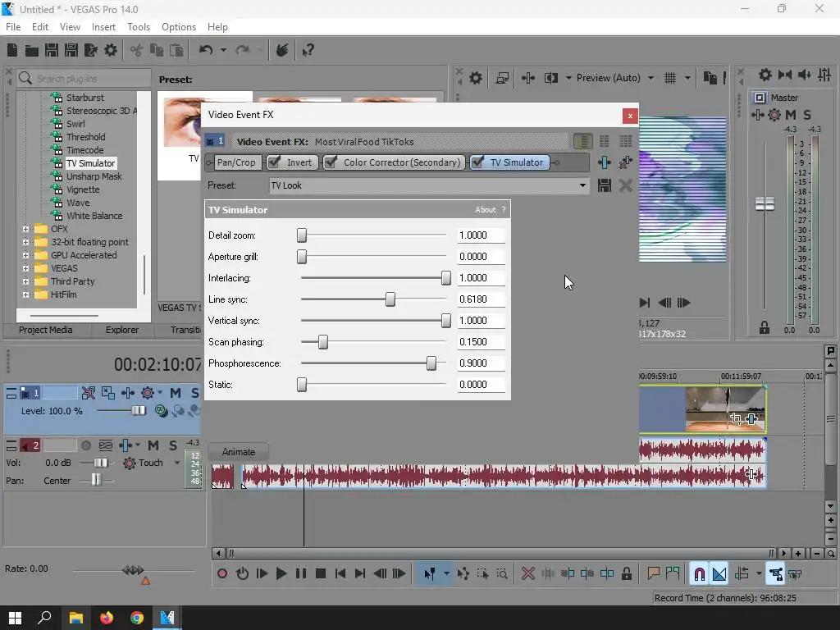
Task: Expand the OFX folder in plug-in tree
Action: (x=25, y=230)
